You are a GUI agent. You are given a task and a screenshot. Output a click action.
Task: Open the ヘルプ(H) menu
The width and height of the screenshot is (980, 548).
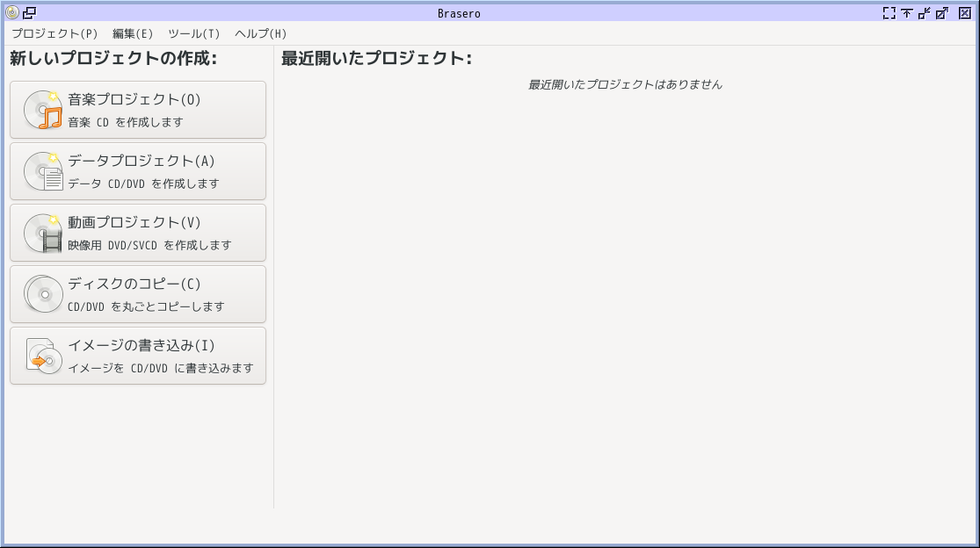point(261,33)
